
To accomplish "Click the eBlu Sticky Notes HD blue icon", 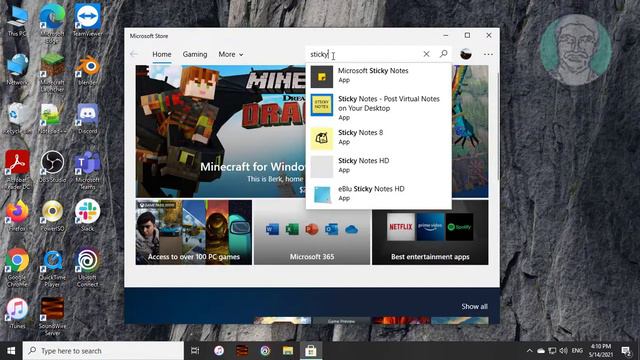I will click(322, 195).
